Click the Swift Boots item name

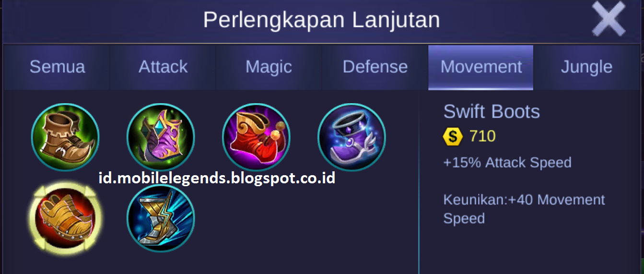492,112
